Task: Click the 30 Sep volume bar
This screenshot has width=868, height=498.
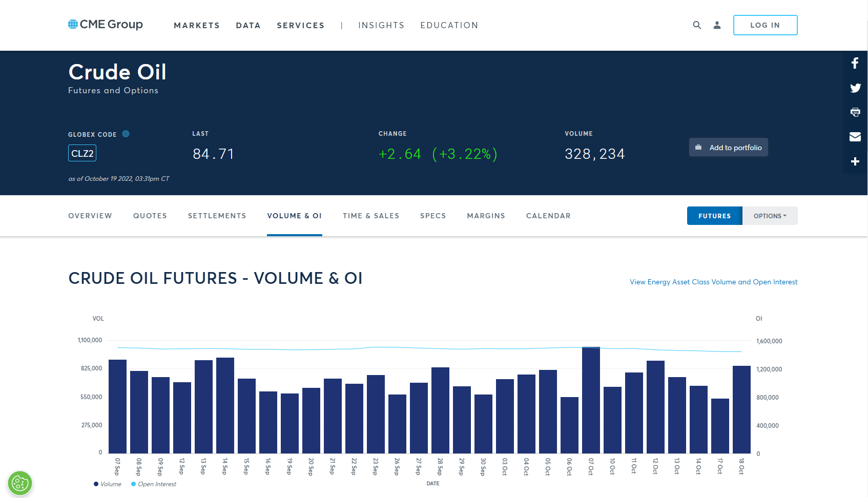Action: point(483,424)
